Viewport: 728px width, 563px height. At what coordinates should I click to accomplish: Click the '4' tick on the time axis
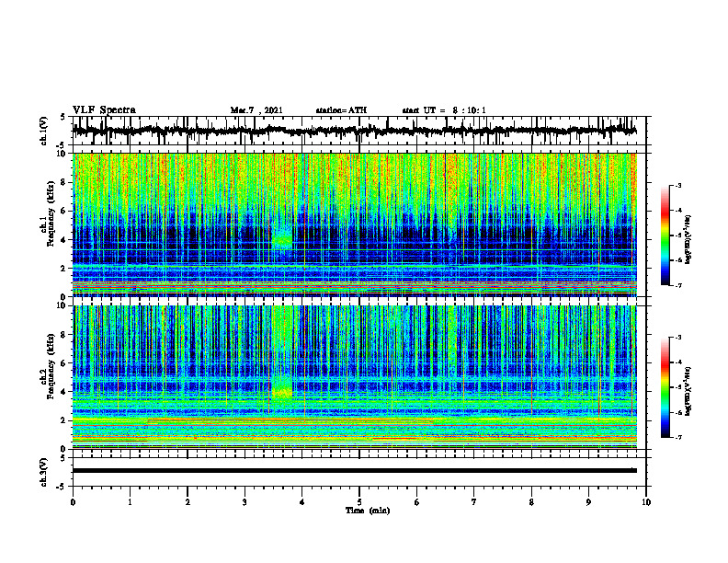[x=302, y=502]
